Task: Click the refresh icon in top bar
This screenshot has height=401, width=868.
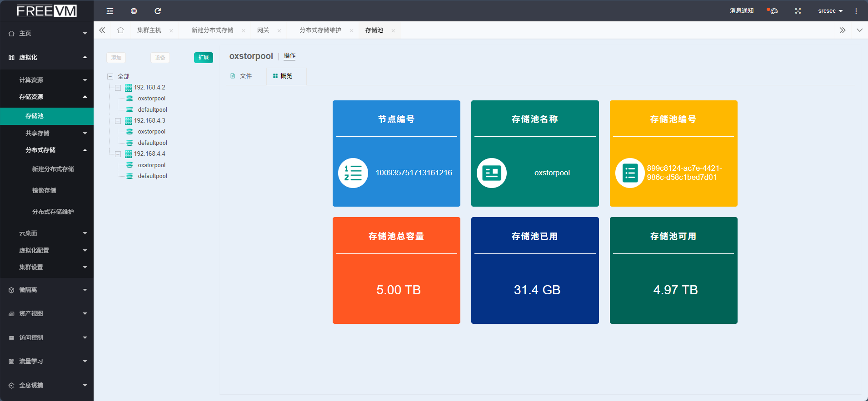Action: pyautogui.click(x=158, y=11)
